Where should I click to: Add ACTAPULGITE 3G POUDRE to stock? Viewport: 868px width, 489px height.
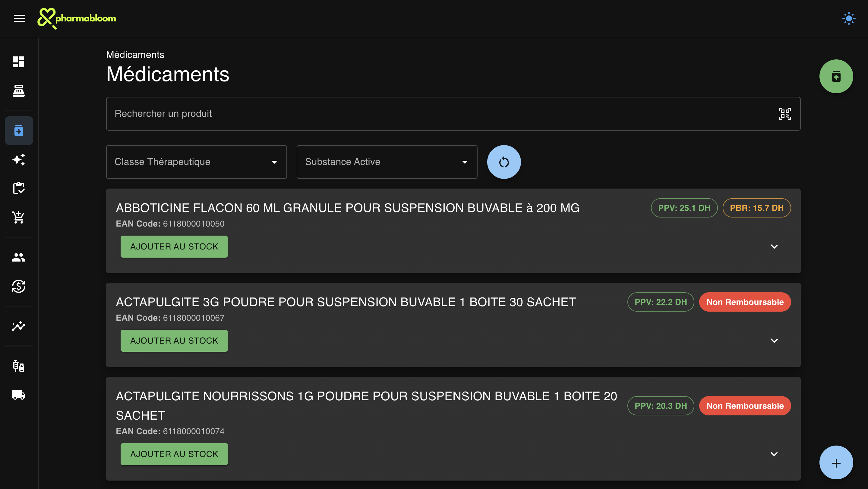coord(174,341)
